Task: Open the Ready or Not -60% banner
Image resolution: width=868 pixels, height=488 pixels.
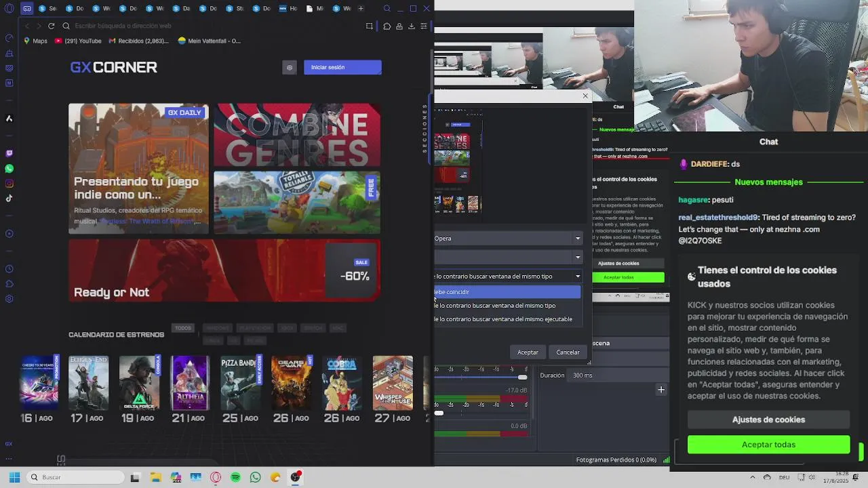Action: tap(224, 270)
